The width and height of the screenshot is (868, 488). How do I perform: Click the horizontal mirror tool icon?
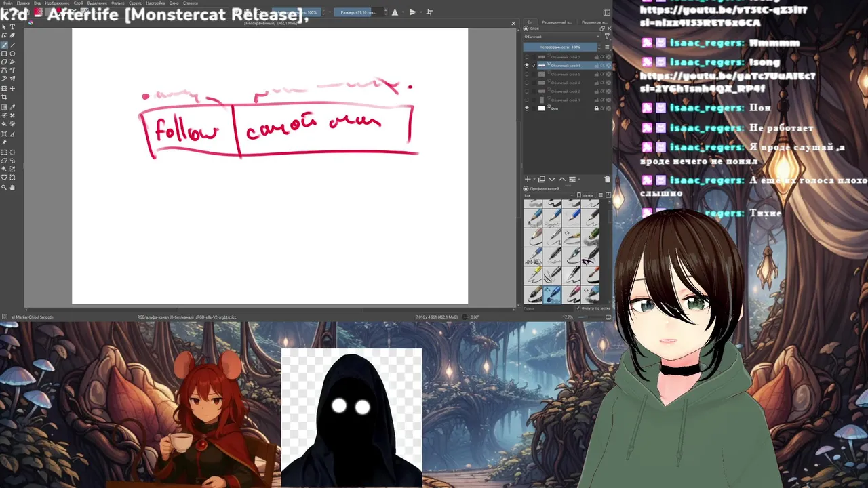click(x=395, y=12)
